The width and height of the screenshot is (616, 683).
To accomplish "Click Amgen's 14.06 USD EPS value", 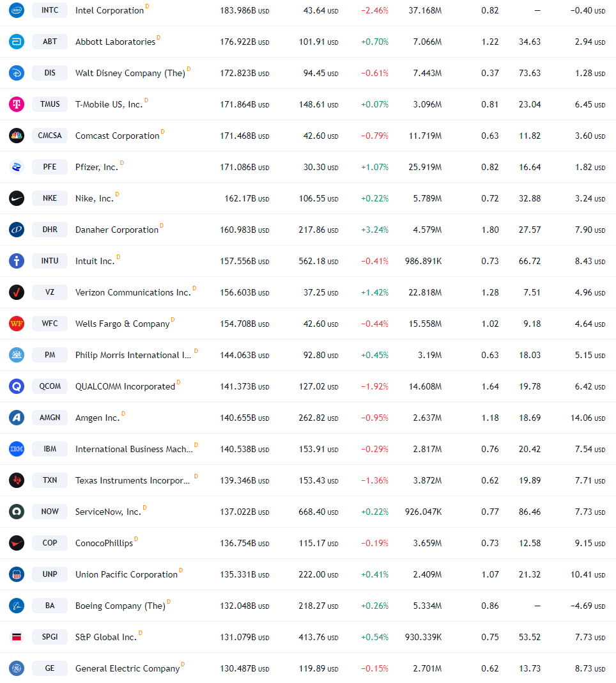I will pyautogui.click(x=588, y=418).
